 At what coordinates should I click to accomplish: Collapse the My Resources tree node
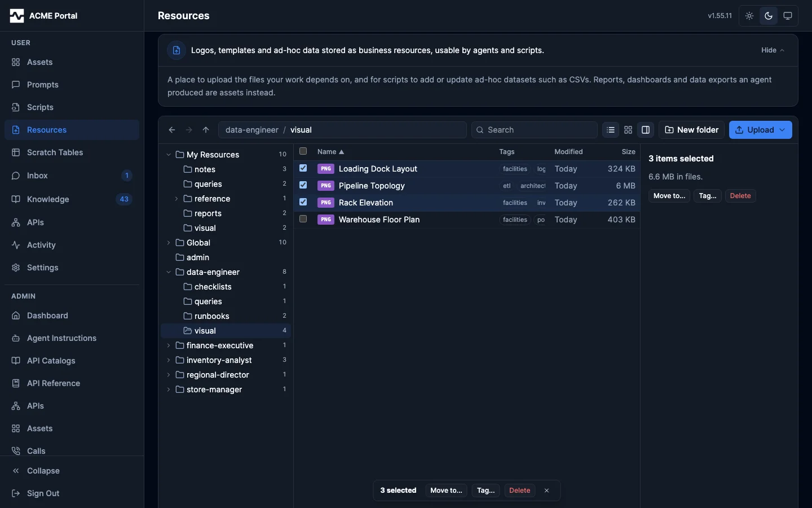pyautogui.click(x=169, y=155)
